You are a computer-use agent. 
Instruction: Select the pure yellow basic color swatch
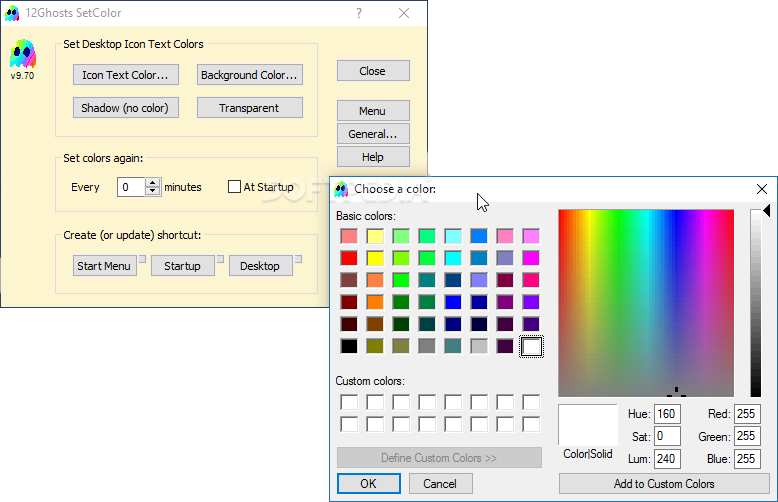[x=375, y=258]
